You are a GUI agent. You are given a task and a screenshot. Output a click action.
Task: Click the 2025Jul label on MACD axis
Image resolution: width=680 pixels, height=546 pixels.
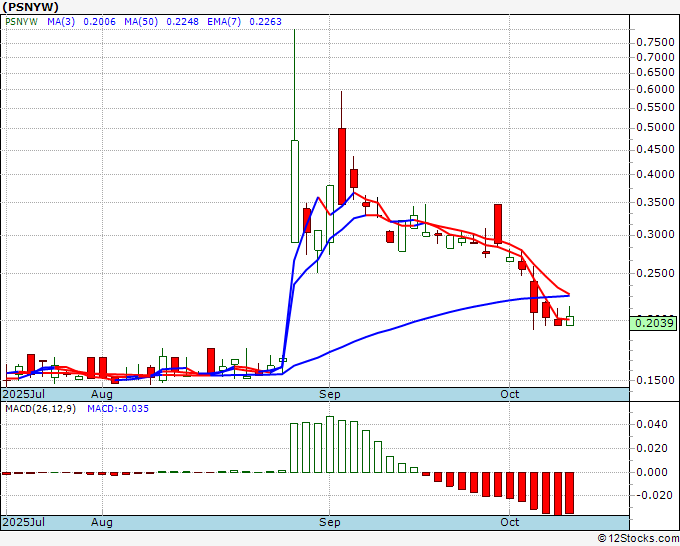(x=24, y=522)
